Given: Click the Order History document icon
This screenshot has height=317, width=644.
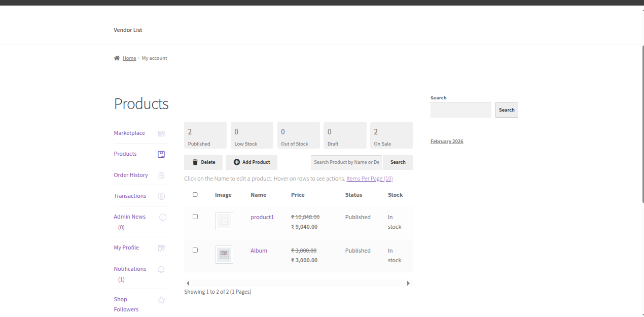Looking at the screenshot, I should [x=161, y=175].
